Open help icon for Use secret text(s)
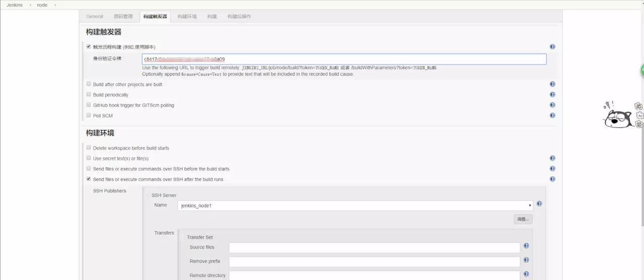Viewport: 644px width, 280px height. pos(552,158)
